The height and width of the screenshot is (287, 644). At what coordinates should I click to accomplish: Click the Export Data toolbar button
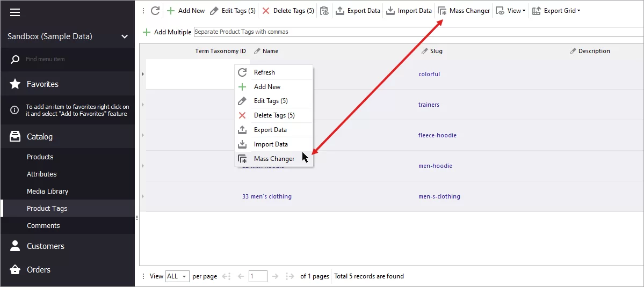click(x=358, y=11)
